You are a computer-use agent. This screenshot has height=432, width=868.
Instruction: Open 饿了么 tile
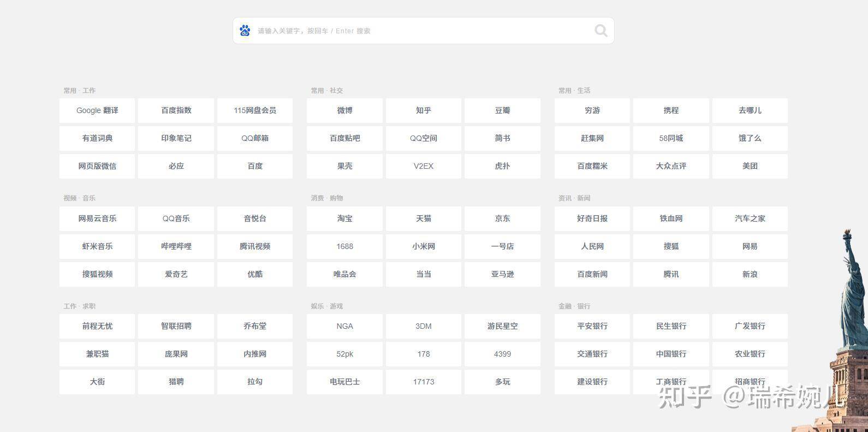point(750,138)
